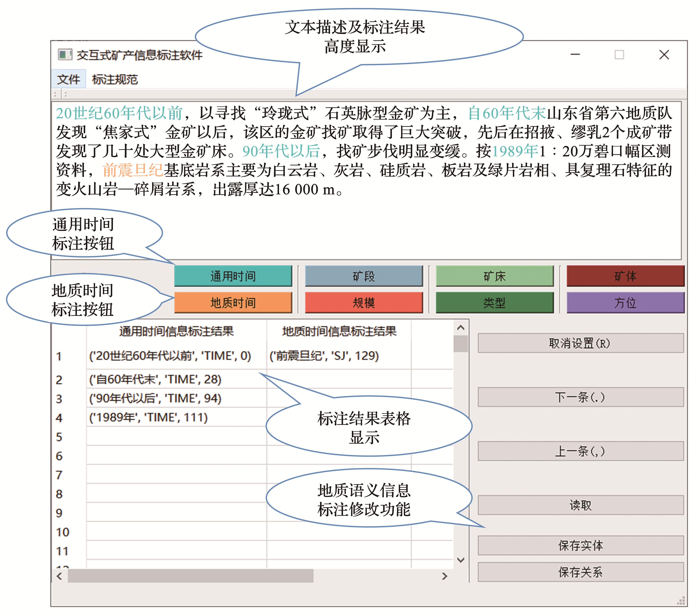Select the 矿段 gray-blue label button
Image resolution: width=700 pixels, height=616 pixels.
364,276
